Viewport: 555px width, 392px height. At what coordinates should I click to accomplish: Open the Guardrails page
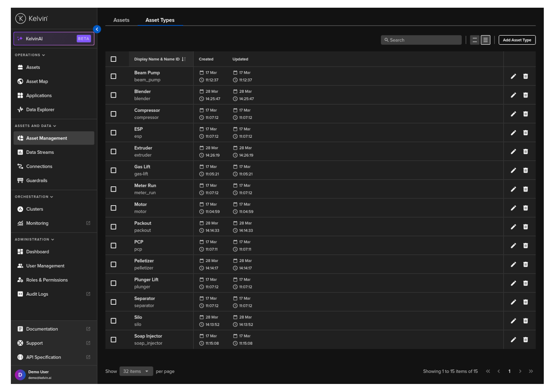click(x=36, y=181)
